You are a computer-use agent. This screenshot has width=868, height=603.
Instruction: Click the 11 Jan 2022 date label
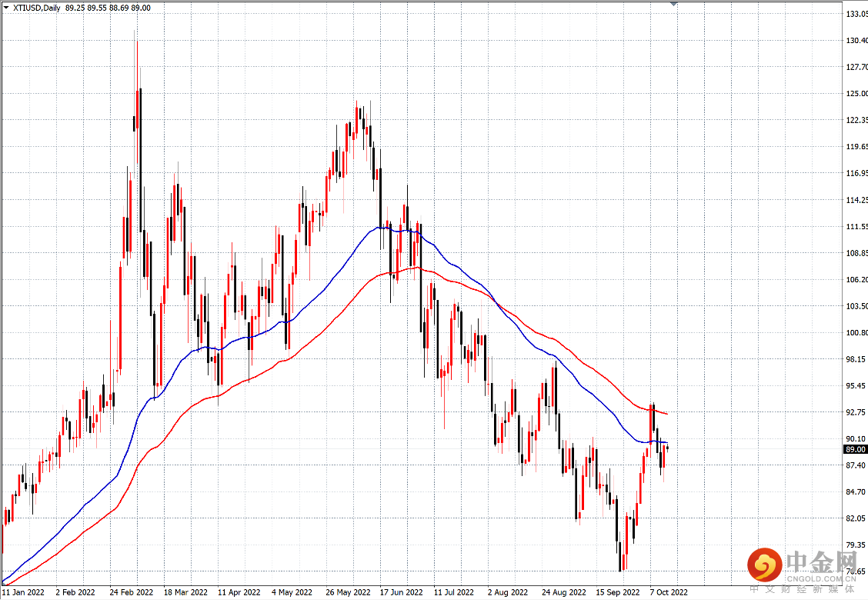22,592
